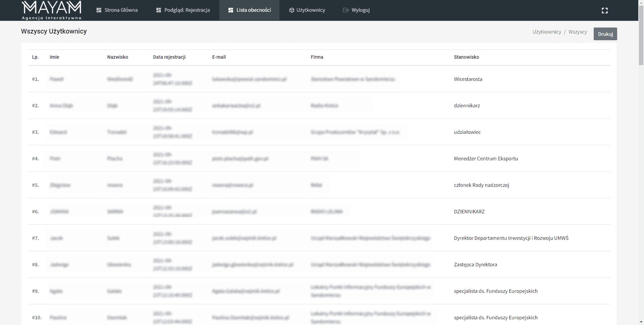Image resolution: width=644 pixels, height=325 pixels.
Task: Click the Strona Główna grid icon
Action: 99,10
